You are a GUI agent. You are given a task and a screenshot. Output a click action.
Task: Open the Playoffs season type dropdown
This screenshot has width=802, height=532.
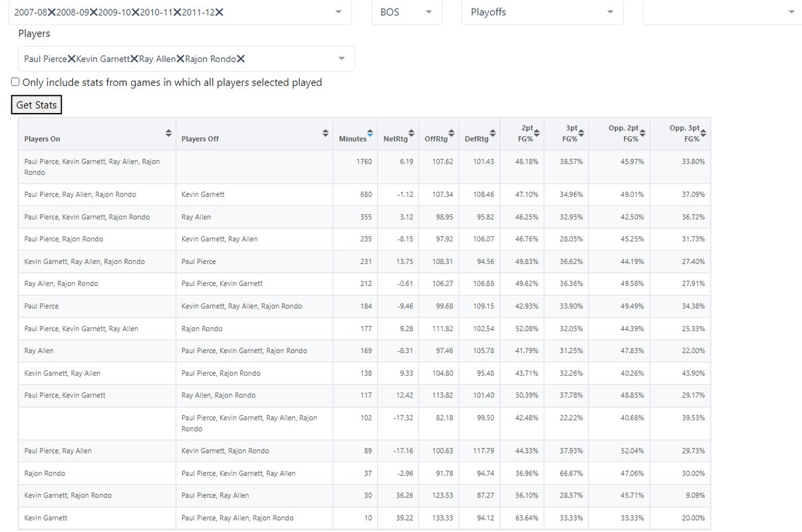click(543, 12)
